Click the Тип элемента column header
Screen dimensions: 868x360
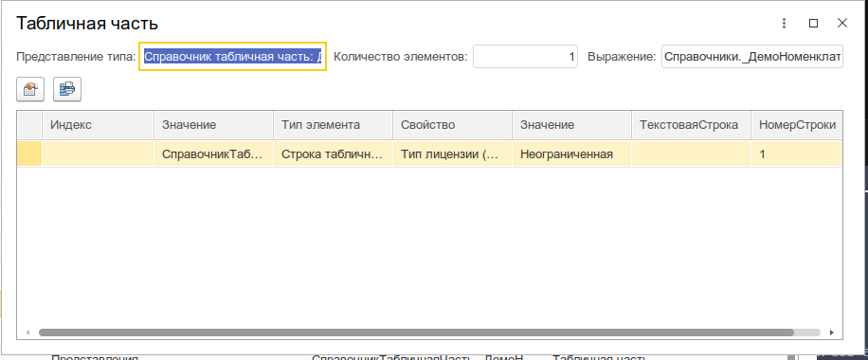coord(334,125)
